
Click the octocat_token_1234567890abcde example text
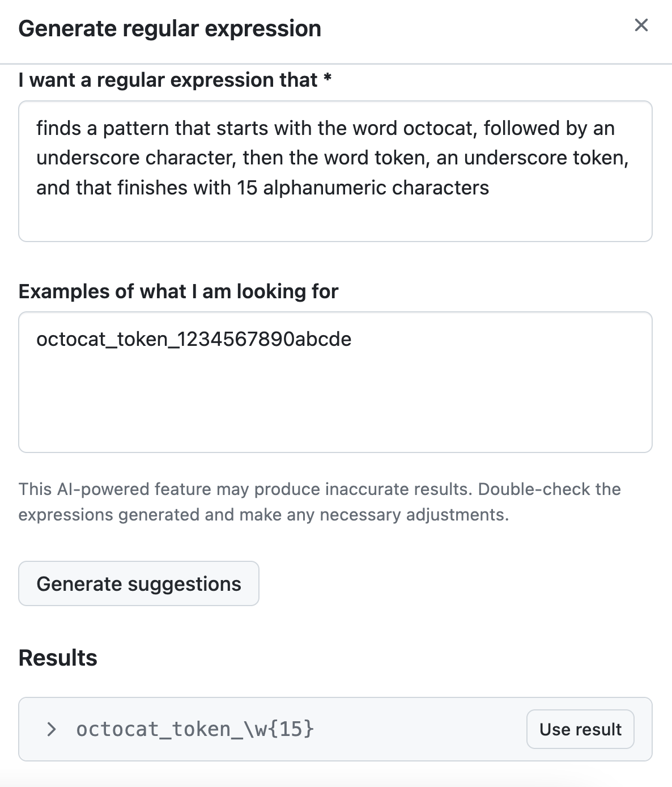pos(194,339)
